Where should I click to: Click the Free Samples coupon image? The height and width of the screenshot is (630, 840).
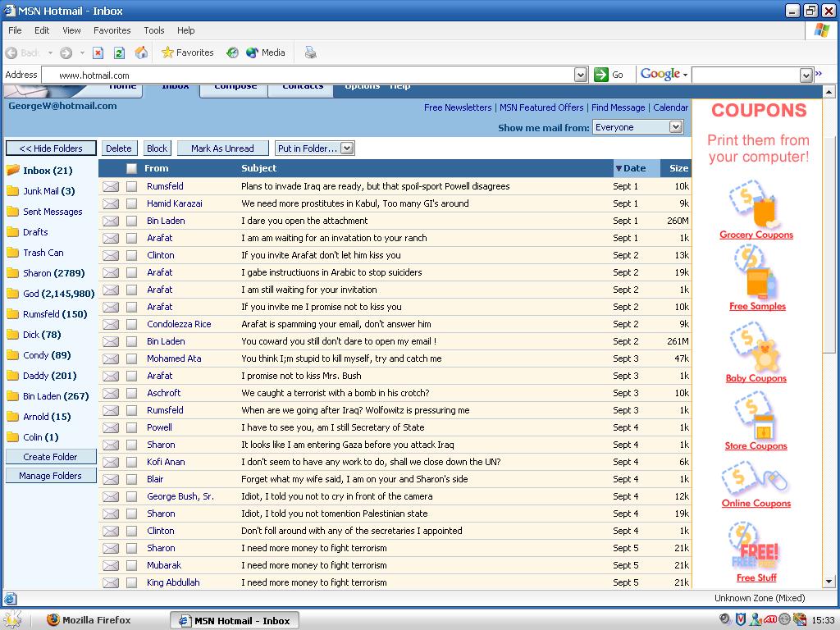756,273
